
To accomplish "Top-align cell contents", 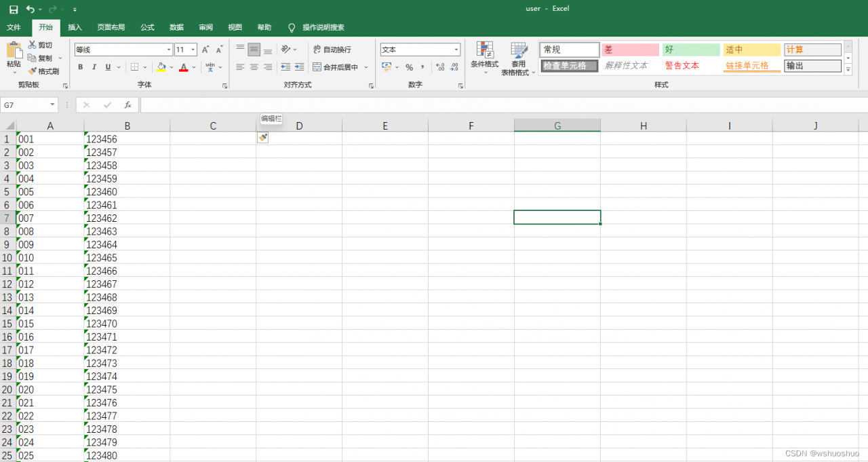I will click(240, 50).
